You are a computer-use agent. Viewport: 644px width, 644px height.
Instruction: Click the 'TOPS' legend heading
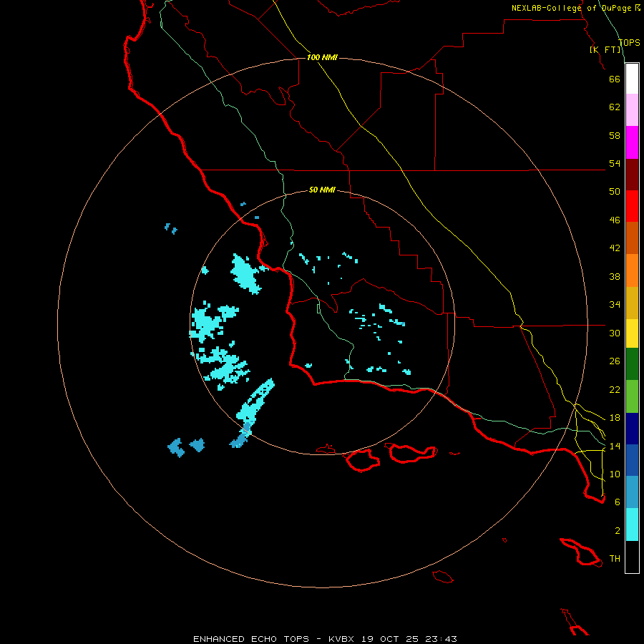click(x=629, y=42)
